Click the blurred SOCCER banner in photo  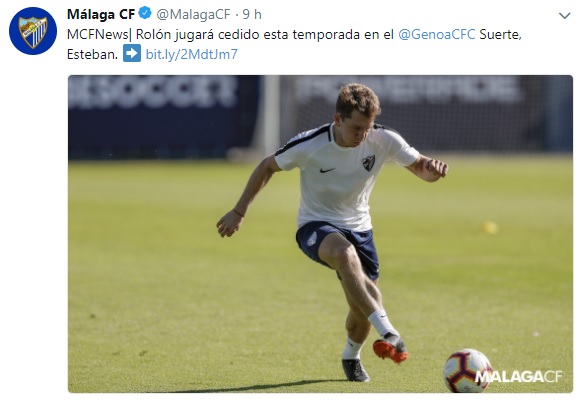(x=152, y=91)
